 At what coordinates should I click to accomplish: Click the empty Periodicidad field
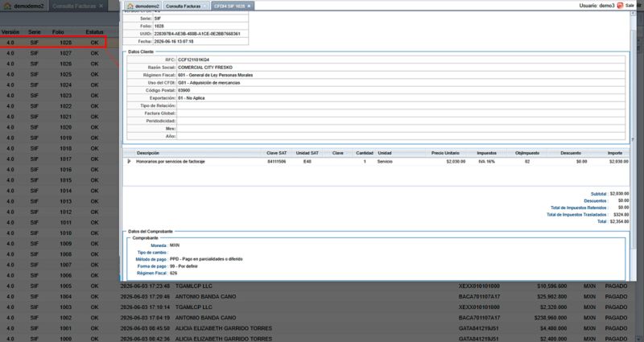pyautogui.click(x=401, y=121)
